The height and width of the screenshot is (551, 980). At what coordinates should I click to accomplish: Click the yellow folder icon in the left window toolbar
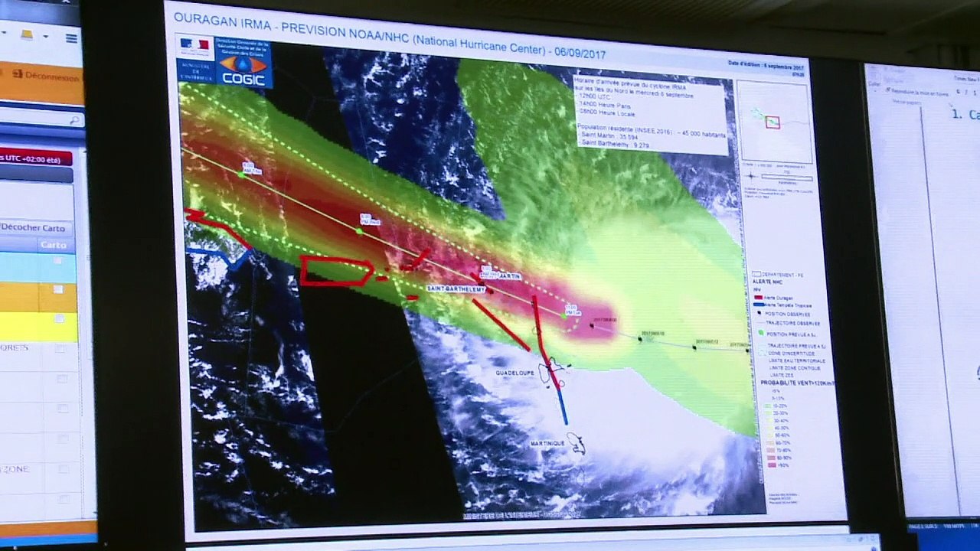[x=27, y=35]
